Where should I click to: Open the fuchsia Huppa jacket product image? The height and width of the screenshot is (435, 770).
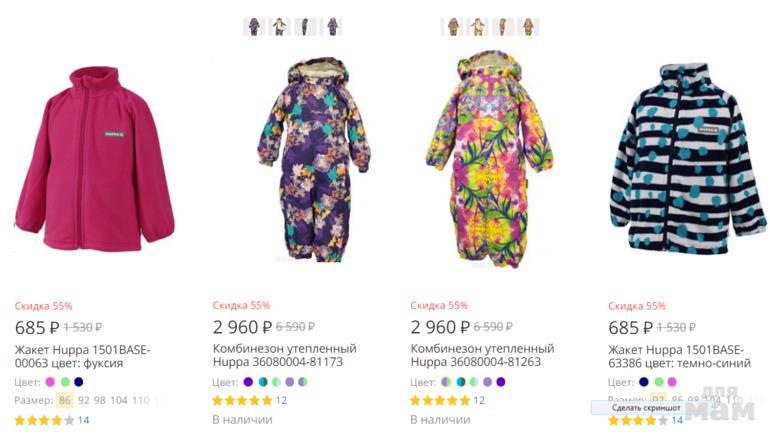coord(96,160)
